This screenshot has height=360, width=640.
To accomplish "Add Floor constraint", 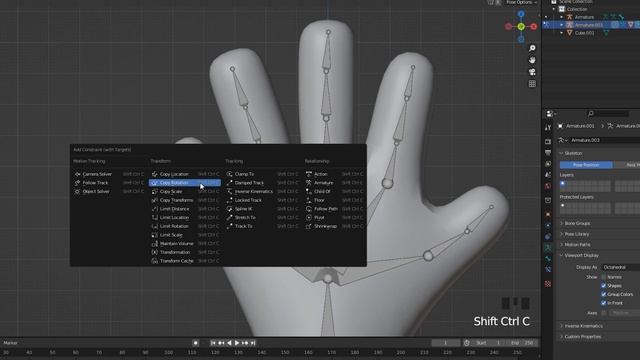I will click(x=334, y=200).
